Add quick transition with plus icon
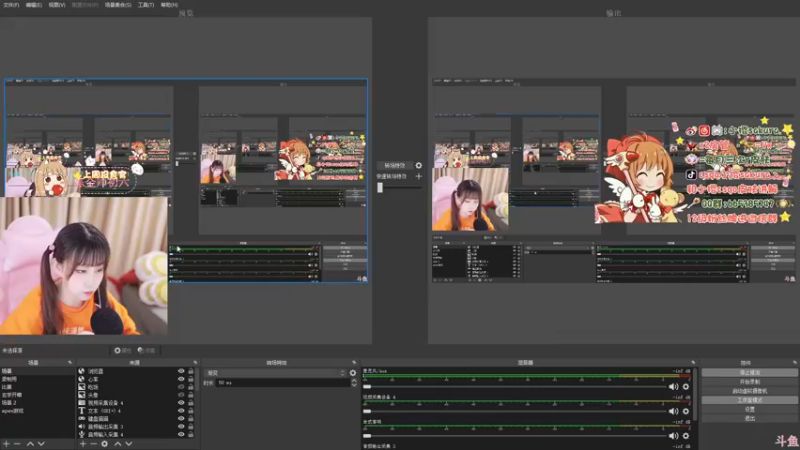This screenshot has height=450, width=800. tap(418, 176)
